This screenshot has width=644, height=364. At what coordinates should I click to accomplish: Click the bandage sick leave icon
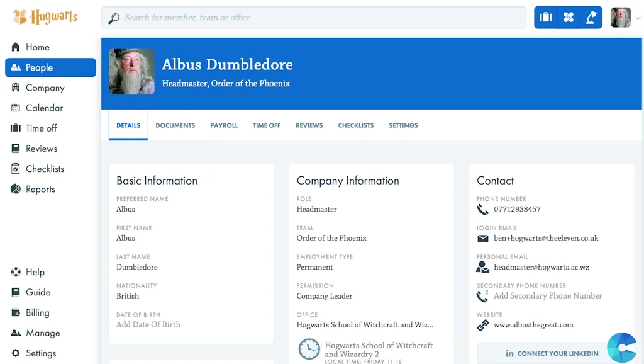(x=569, y=18)
